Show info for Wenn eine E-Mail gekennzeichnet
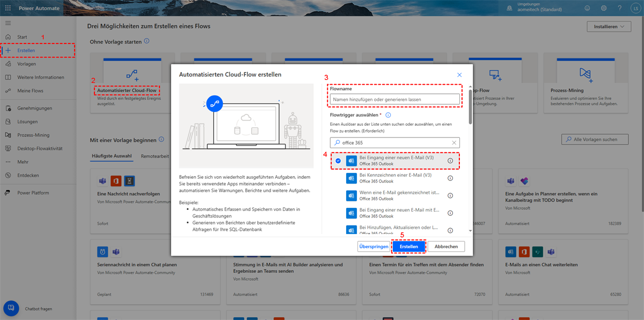Screen dimensions: 644x320 [450, 195]
